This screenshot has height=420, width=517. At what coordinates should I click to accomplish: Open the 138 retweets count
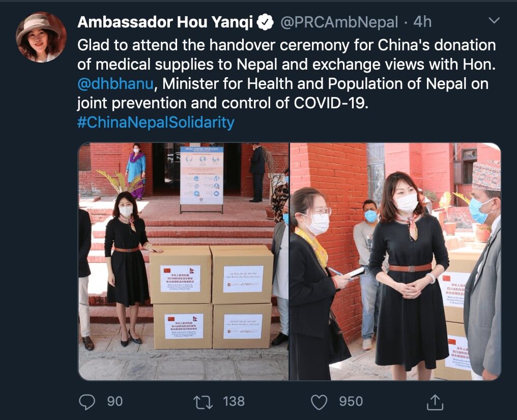(x=234, y=402)
